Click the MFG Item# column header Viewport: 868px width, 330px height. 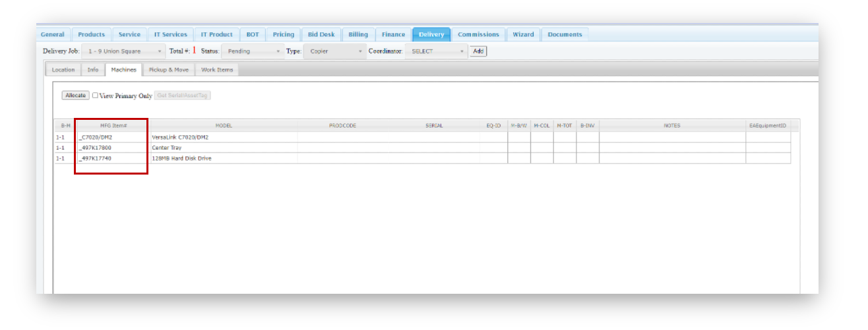tap(110, 125)
